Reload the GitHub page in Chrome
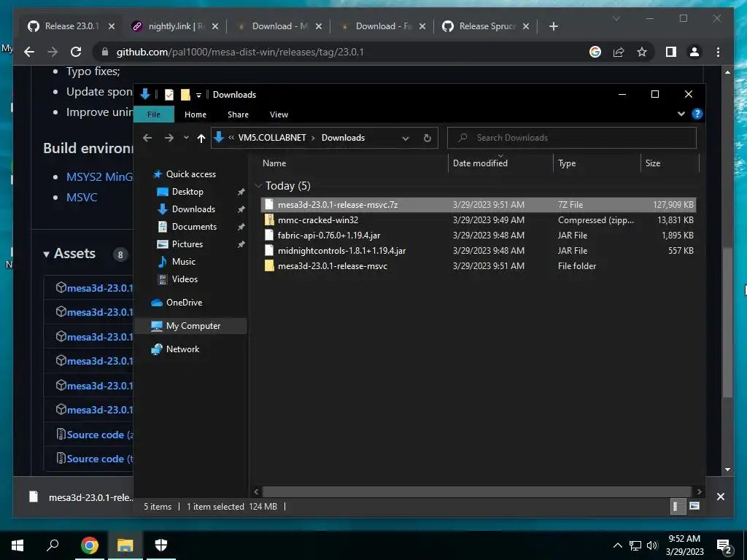 [x=76, y=52]
